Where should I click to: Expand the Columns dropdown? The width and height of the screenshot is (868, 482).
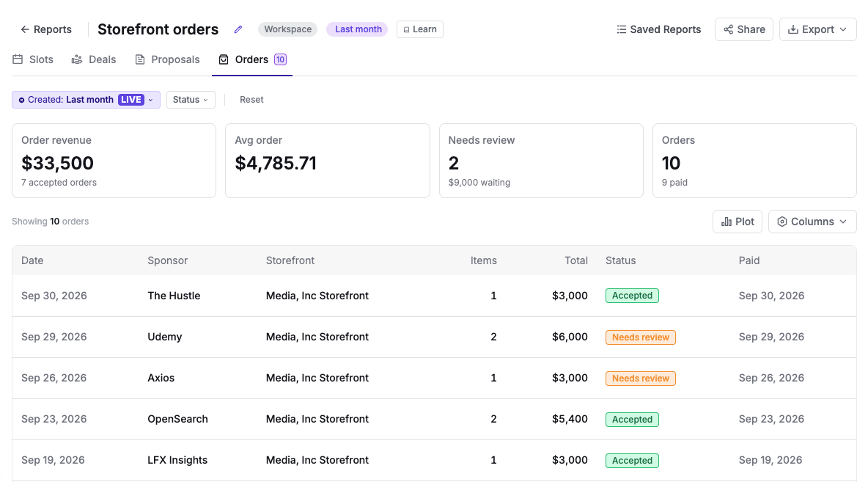coord(812,222)
